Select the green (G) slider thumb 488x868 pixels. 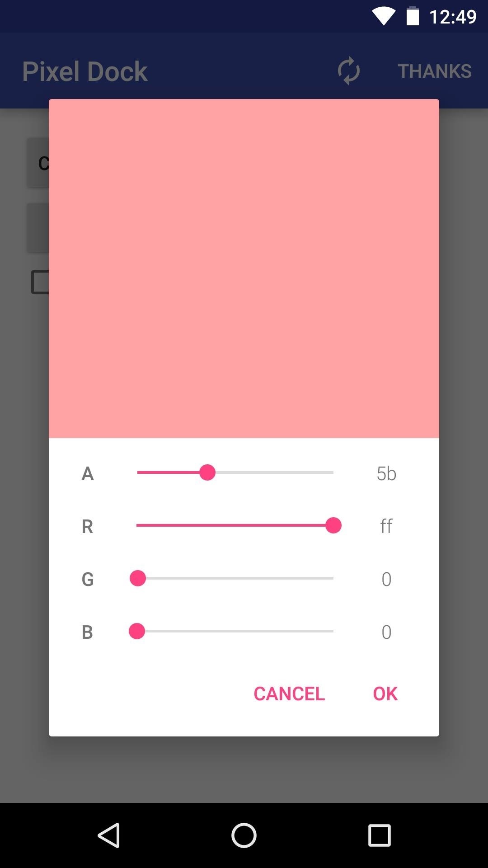point(138,578)
